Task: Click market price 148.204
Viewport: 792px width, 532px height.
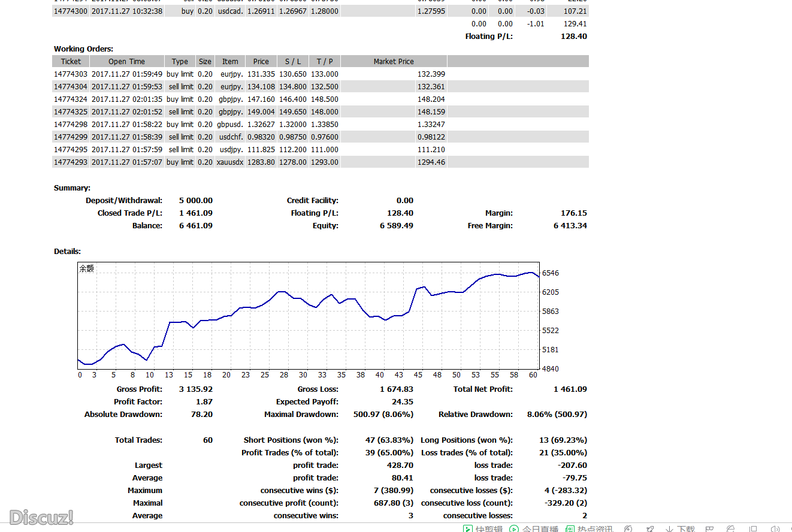Action: click(x=431, y=99)
